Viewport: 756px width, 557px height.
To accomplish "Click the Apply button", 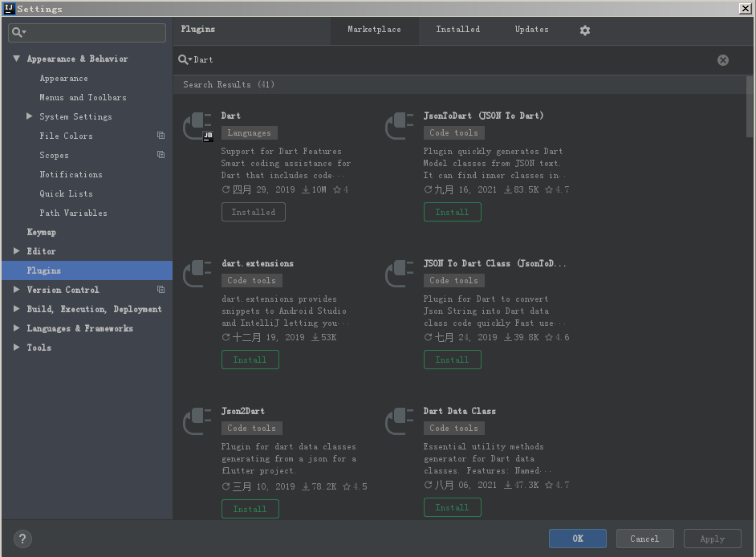I will pos(712,539).
